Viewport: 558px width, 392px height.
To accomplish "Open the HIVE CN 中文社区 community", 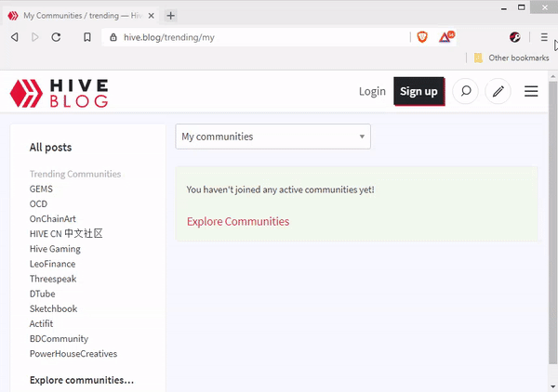I will 66,233.
